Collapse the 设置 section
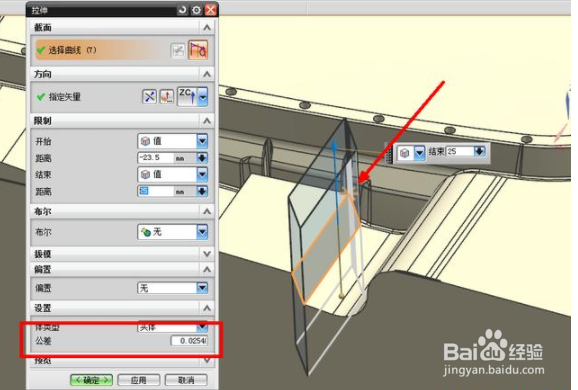578x390 pixels. coord(207,308)
